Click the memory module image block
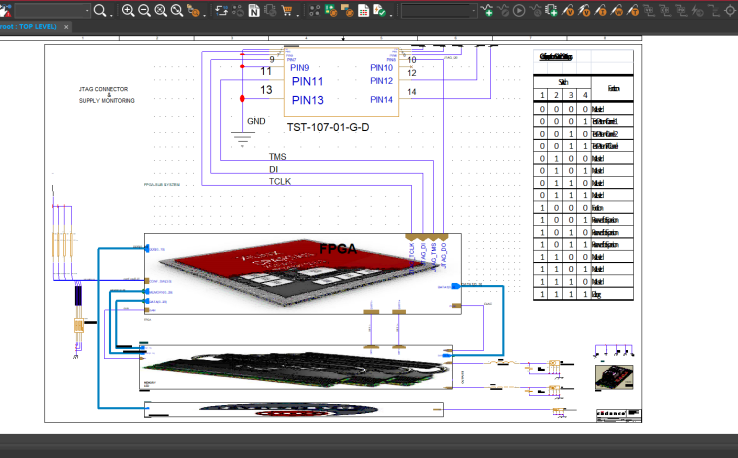Screen dimensions: 738x458 [296, 368]
